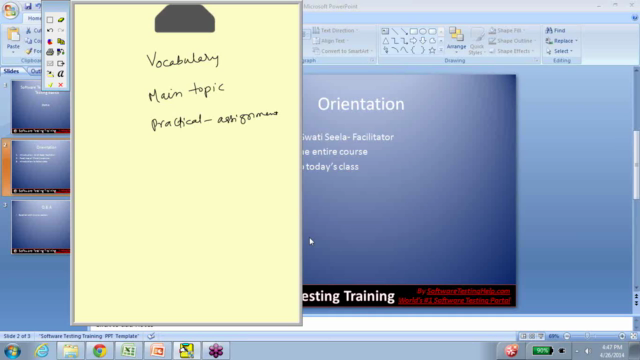Viewport: 640px width, 360px height.
Task: Switch to Slide Sorter view in status bar
Action: (532, 336)
